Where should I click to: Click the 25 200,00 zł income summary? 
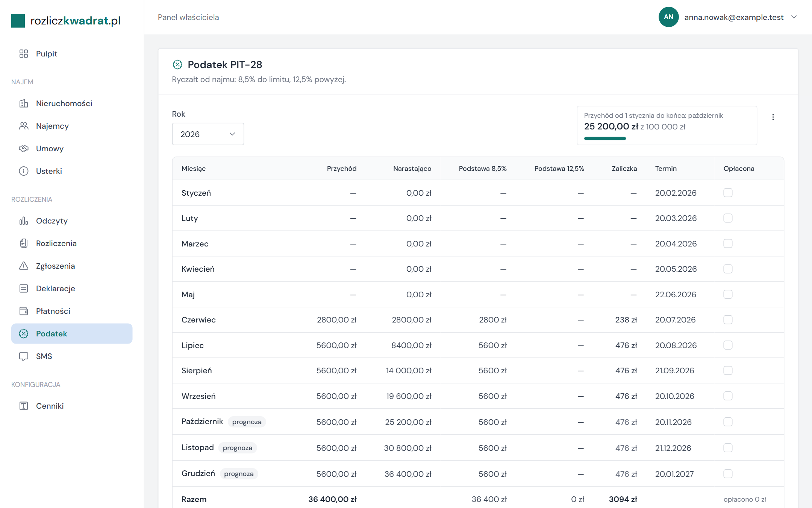coord(611,126)
